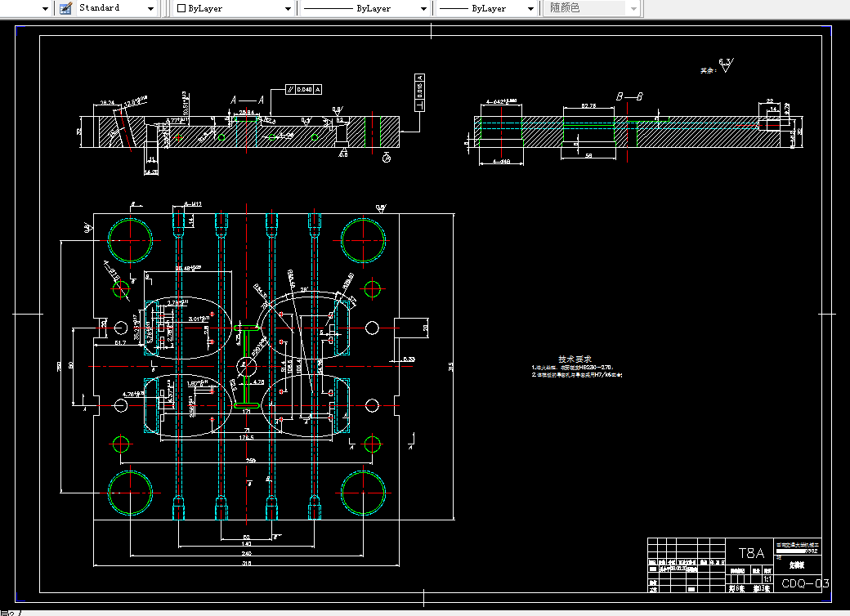Select the 178.5 dimension text
Screen dimensions: 850x616
click(247, 437)
